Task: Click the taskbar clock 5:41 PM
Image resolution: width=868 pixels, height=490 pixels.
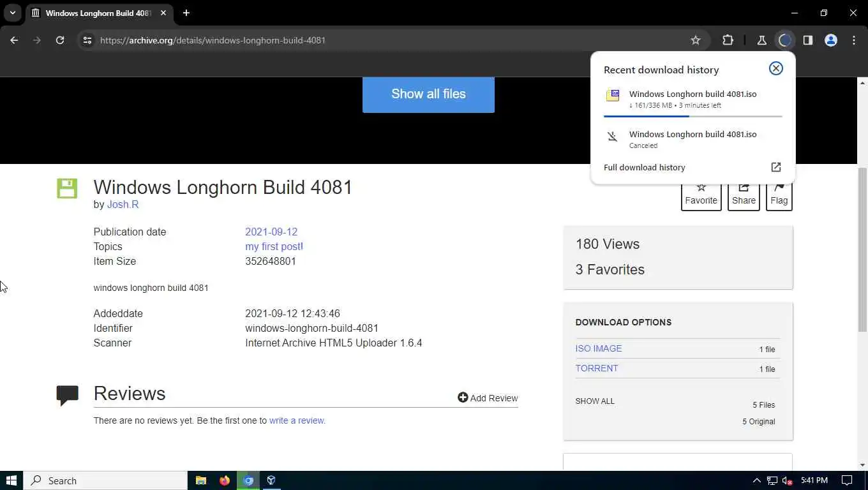Action: [814, 480]
